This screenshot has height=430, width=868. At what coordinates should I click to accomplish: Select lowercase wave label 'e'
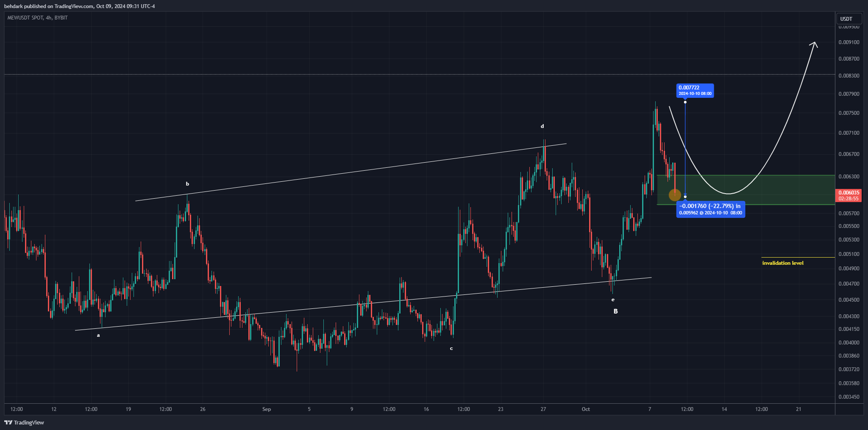613,300
